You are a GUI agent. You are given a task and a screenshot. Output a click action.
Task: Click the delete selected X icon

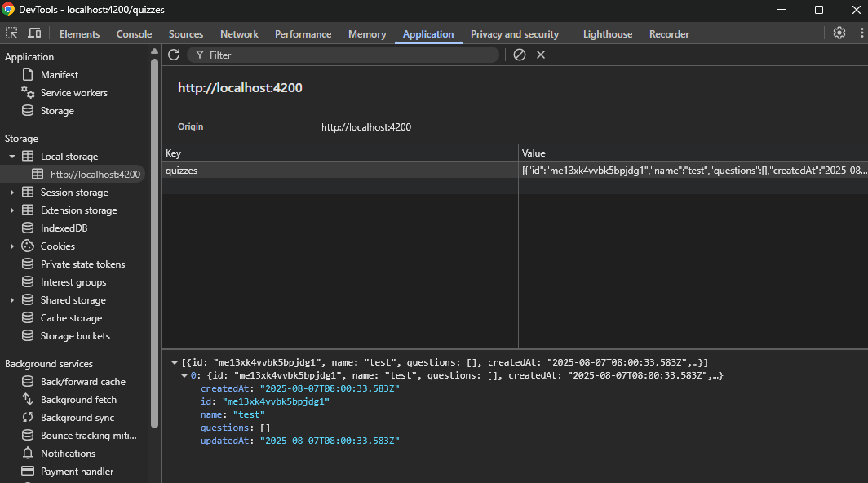click(541, 55)
